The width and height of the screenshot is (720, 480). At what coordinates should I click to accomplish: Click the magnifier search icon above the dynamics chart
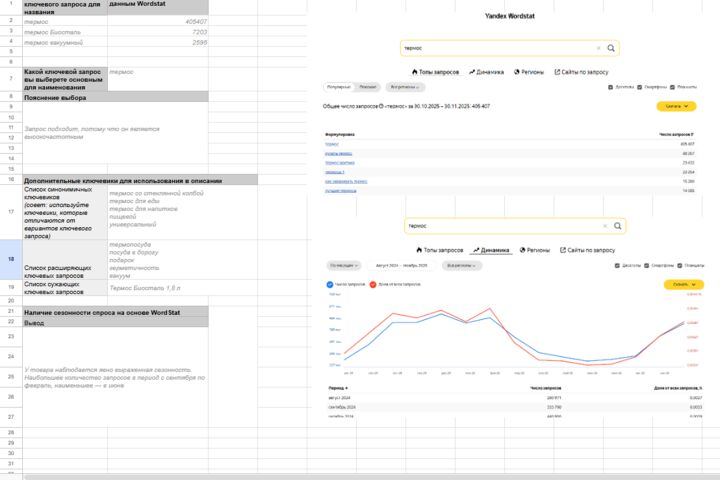click(618, 226)
